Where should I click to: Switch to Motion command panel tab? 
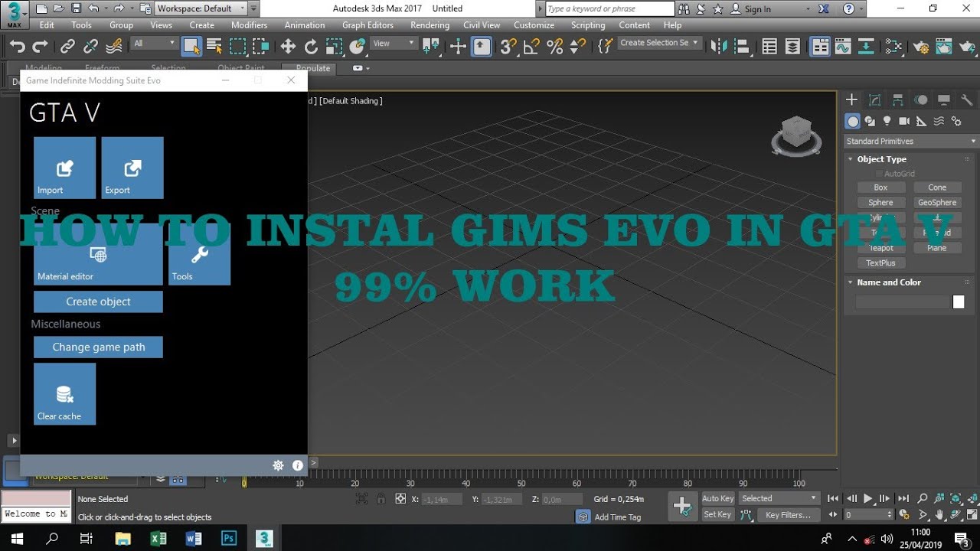point(921,100)
